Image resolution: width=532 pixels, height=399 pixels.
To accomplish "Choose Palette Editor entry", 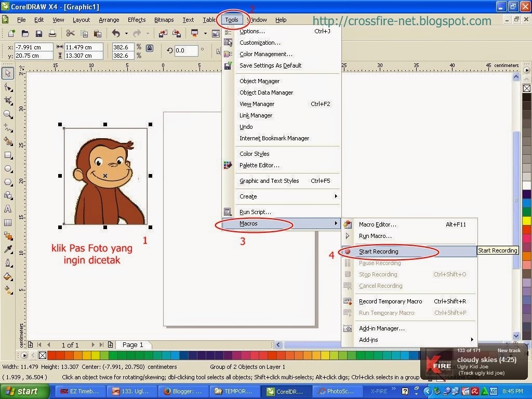I will click(281, 165).
